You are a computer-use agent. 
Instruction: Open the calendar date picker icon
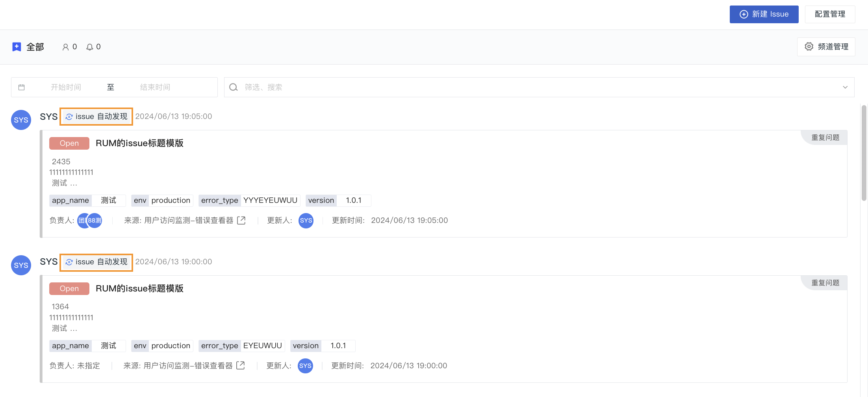tap(22, 87)
